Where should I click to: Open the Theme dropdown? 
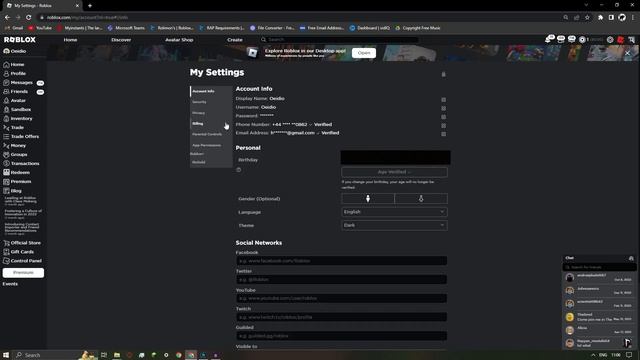[x=394, y=225]
